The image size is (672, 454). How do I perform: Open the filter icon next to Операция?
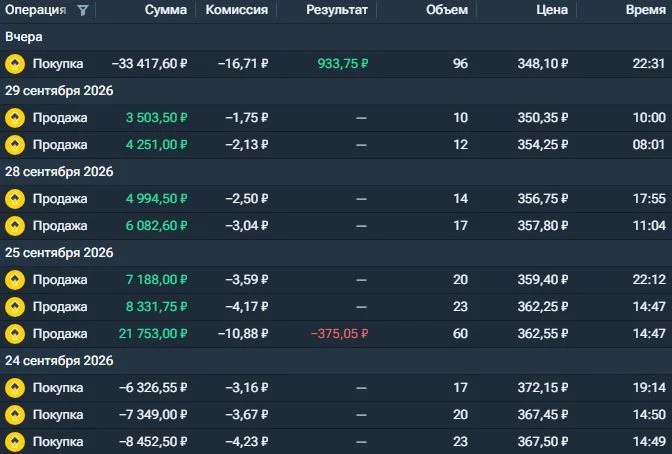click(x=83, y=10)
